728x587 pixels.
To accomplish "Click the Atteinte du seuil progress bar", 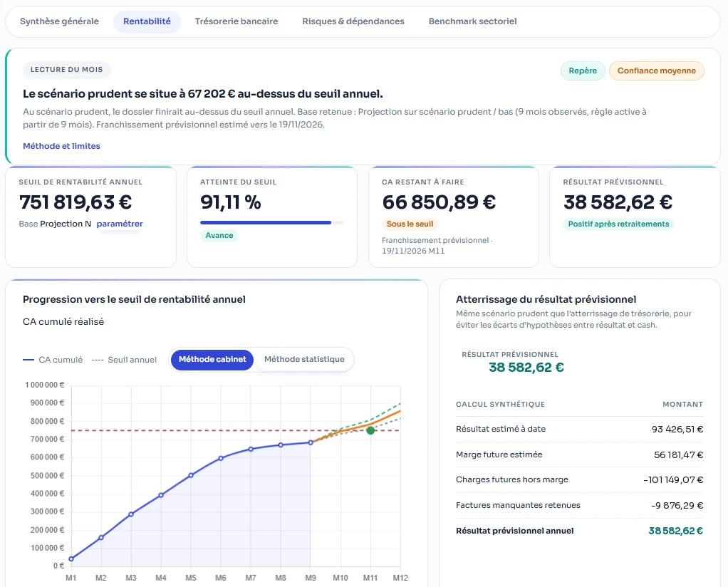I will pos(272,223).
